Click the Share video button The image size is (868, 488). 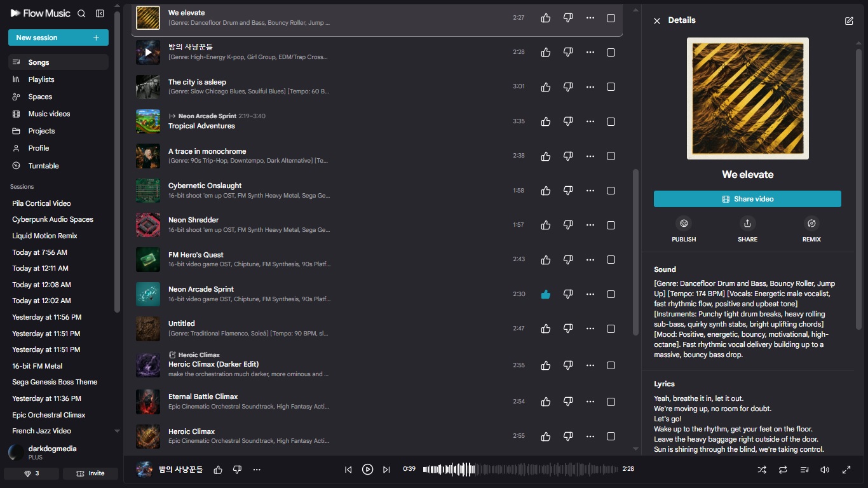click(747, 199)
